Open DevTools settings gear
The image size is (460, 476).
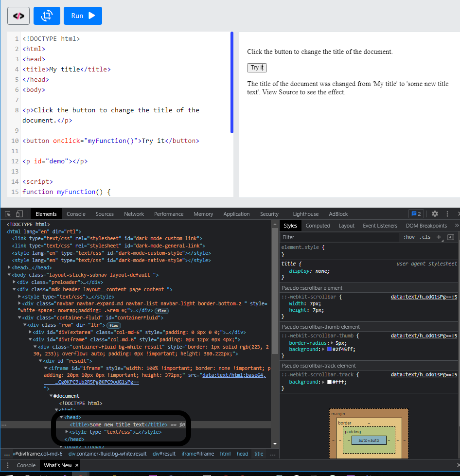click(435, 214)
